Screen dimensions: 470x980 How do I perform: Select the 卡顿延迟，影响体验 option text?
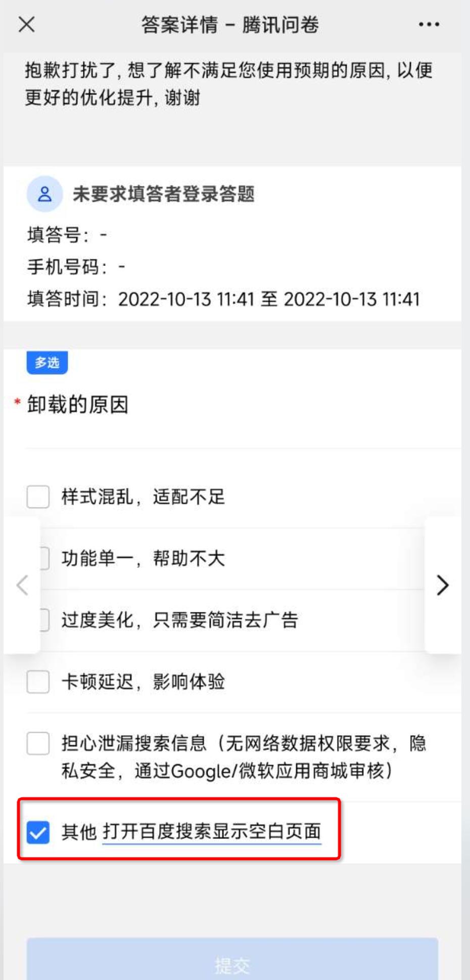click(x=143, y=682)
